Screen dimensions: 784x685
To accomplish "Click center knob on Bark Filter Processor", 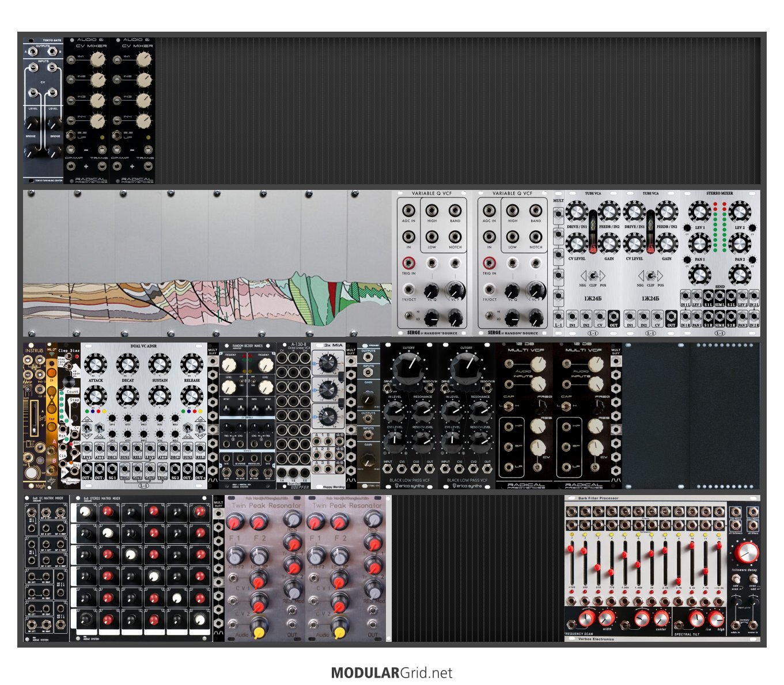I will click(661, 618).
